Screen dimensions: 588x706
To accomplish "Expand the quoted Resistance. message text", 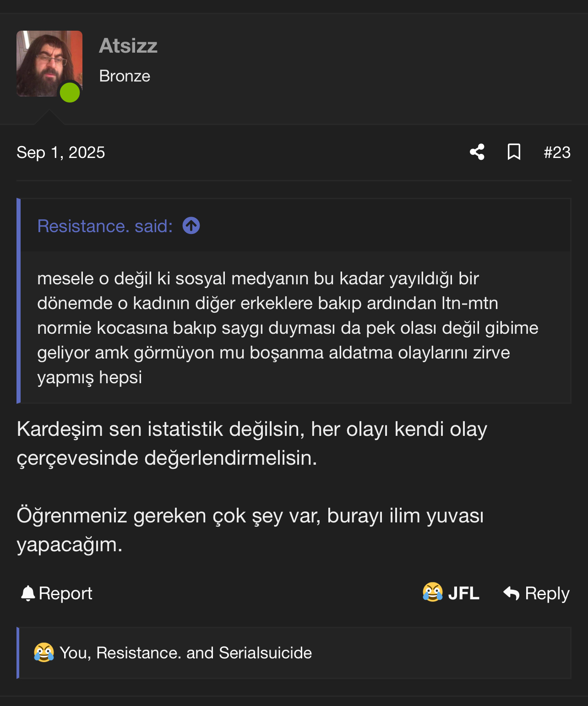I will [x=288, y=328].
